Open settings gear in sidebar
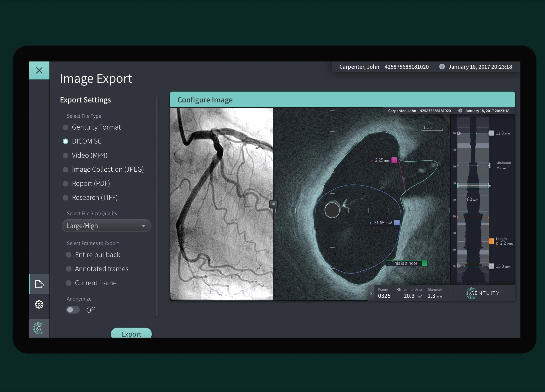This screenshot has width=545, height=392. pyautogui.click(x=39, y=304)
